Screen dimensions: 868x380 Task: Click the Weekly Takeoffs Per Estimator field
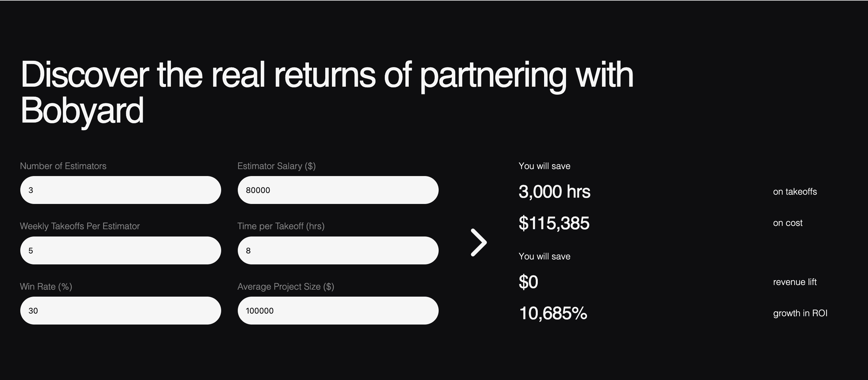coord(120,250)
